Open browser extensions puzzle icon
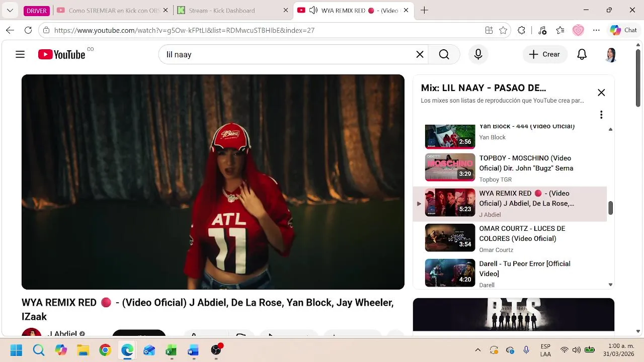The image size is (644, 362). pos(522,30)
